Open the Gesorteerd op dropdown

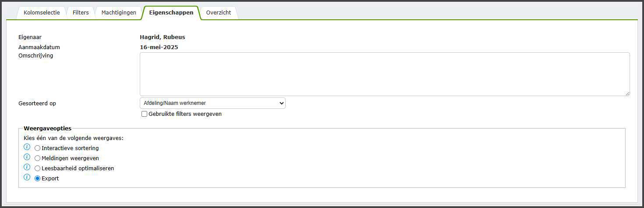click(212, 103)
